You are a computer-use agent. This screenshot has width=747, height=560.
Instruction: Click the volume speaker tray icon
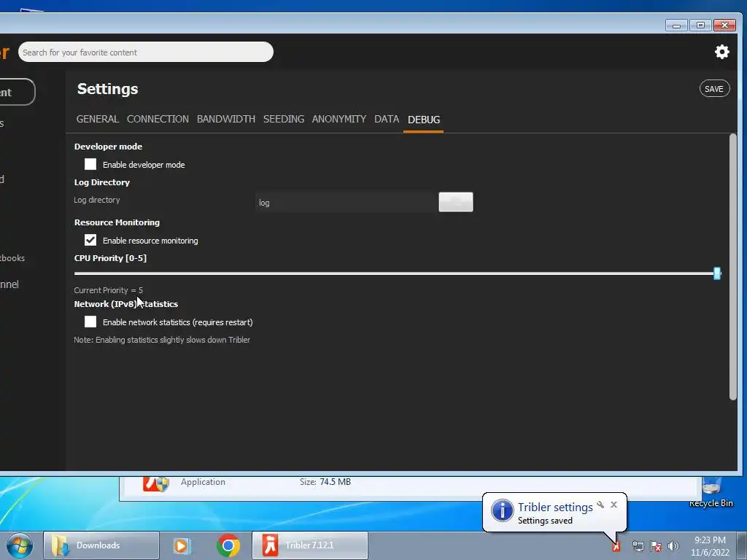pos(673,546)
